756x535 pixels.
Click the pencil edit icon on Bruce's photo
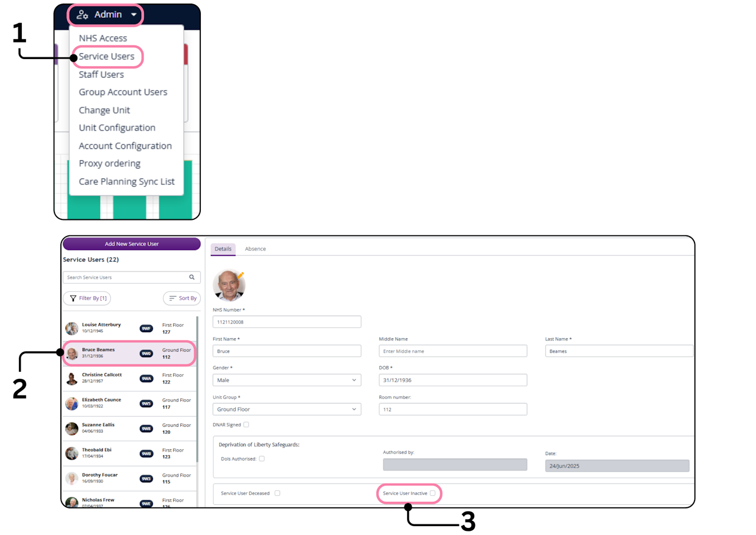coord(240,275)
